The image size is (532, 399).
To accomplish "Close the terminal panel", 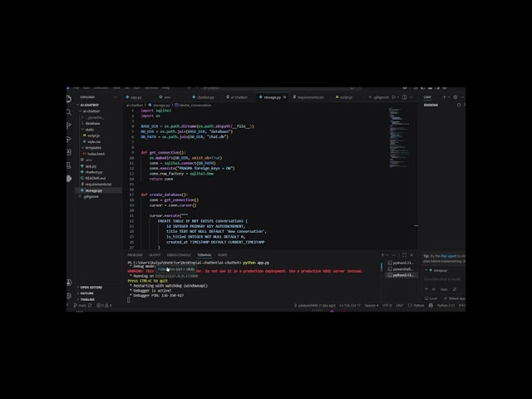I will coord(411,255).
